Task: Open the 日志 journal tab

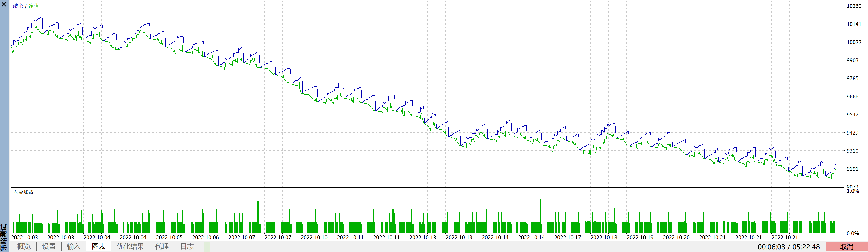Action: pos(187,246)
